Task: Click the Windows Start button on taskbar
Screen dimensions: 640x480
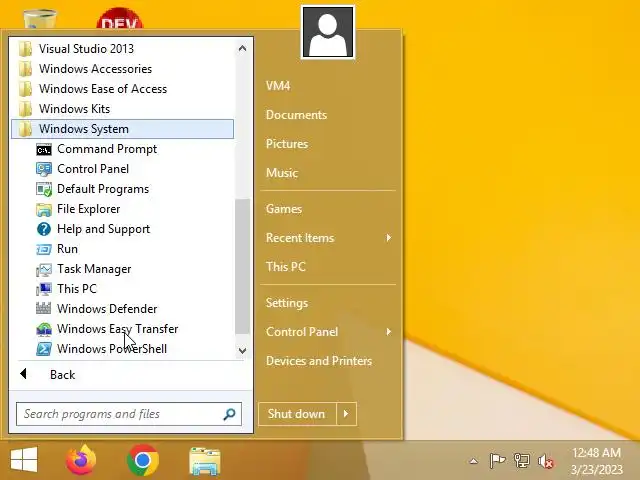Action: point(24,460)
